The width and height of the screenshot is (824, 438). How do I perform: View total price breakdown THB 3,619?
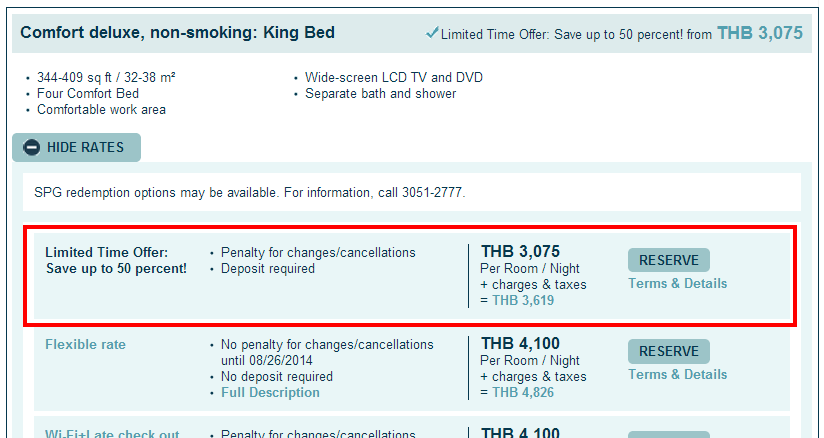(523, 300)
